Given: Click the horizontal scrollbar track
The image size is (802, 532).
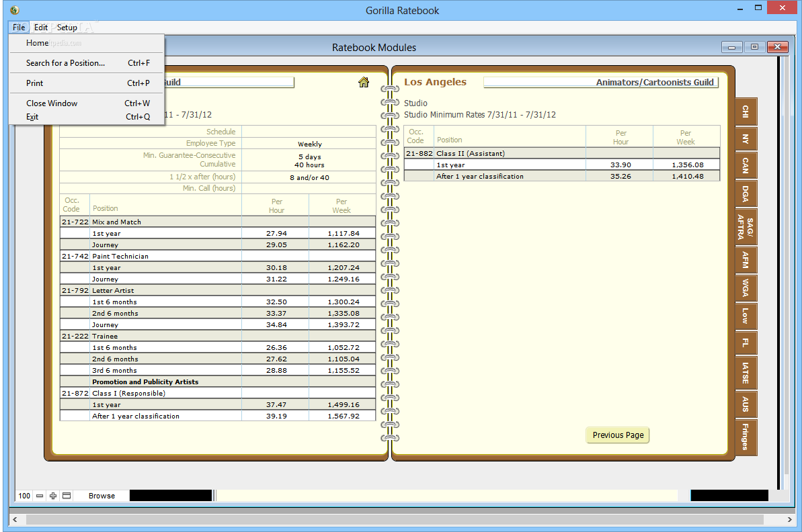Looking at the screenshot, I should (395, 519).
